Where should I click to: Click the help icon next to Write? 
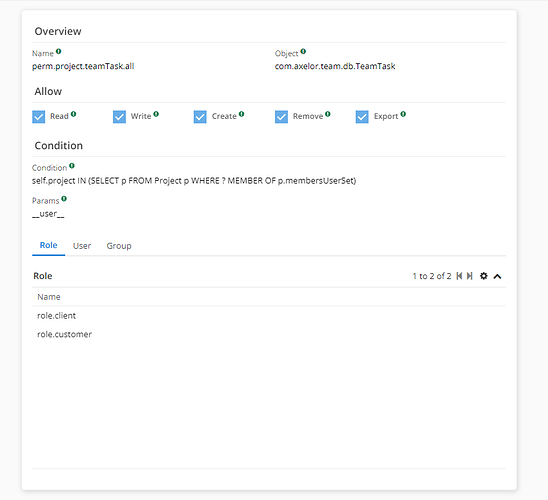pyautogui.click(x=156, y=114)
